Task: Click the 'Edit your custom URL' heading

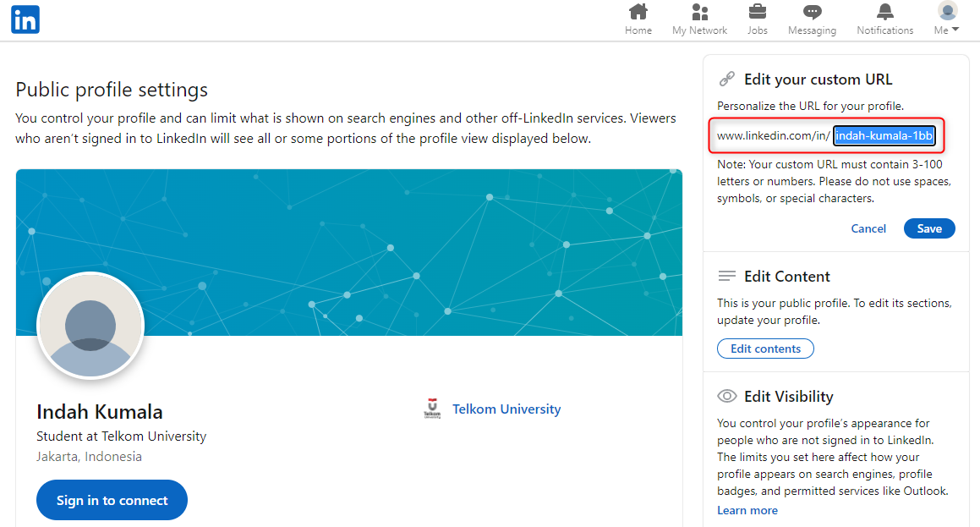Action: (x=818, y=80)
